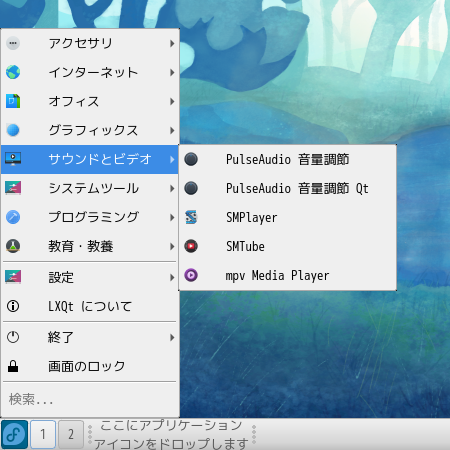Open the グラフィックス menu category
450x450 pixels.
click(90, 130)
